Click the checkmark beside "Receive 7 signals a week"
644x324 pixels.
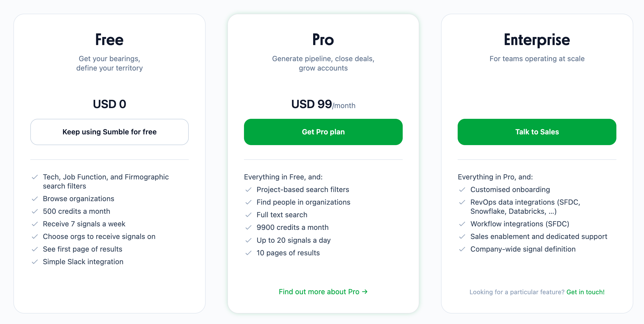(35, 224)
